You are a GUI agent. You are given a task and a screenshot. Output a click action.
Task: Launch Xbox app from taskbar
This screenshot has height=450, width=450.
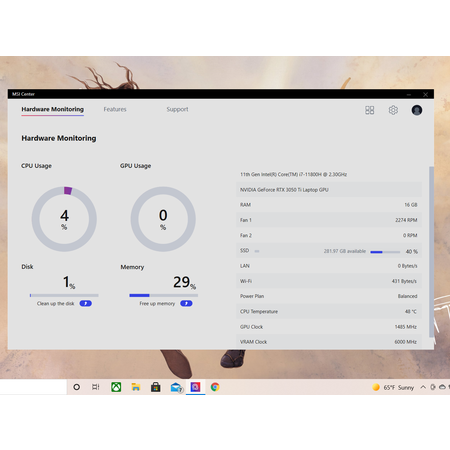click(116, 387)
